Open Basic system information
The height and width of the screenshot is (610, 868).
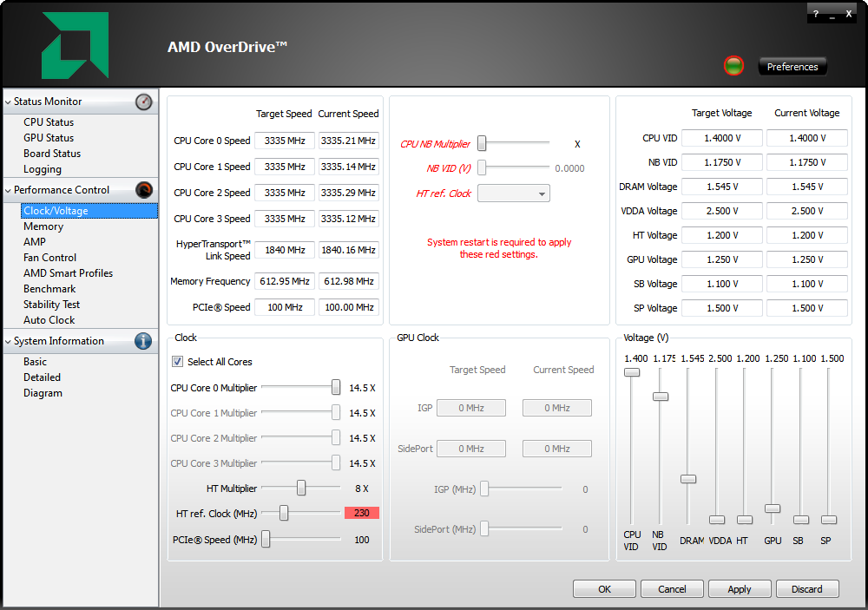[x=35, y=362]
